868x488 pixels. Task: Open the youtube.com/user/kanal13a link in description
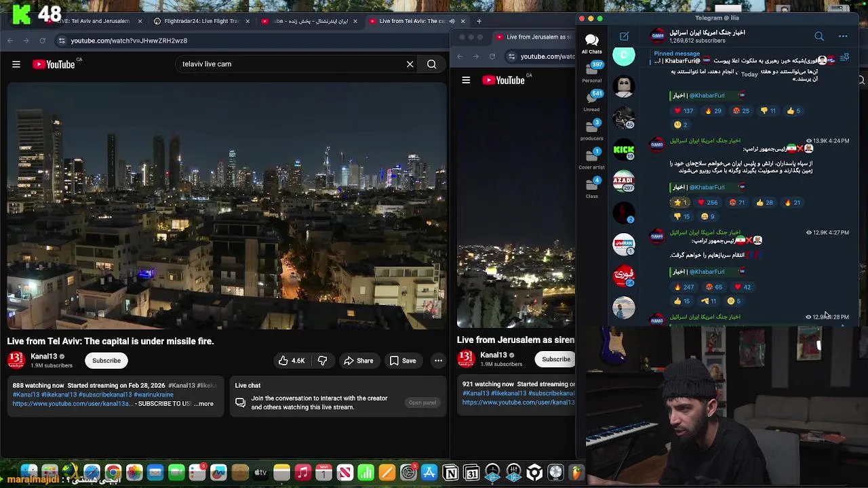point(72,403)
